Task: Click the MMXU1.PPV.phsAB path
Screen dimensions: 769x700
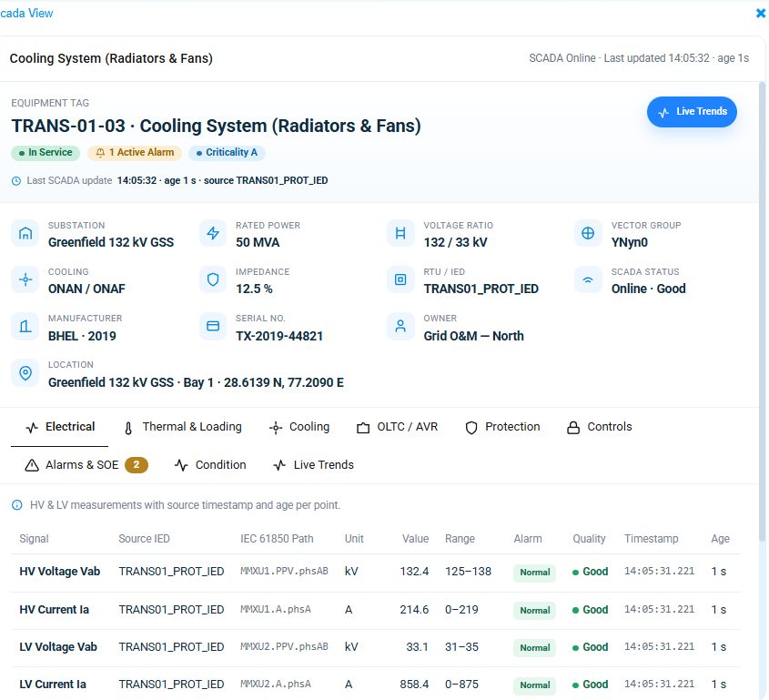Action: (x=284, y=572)
